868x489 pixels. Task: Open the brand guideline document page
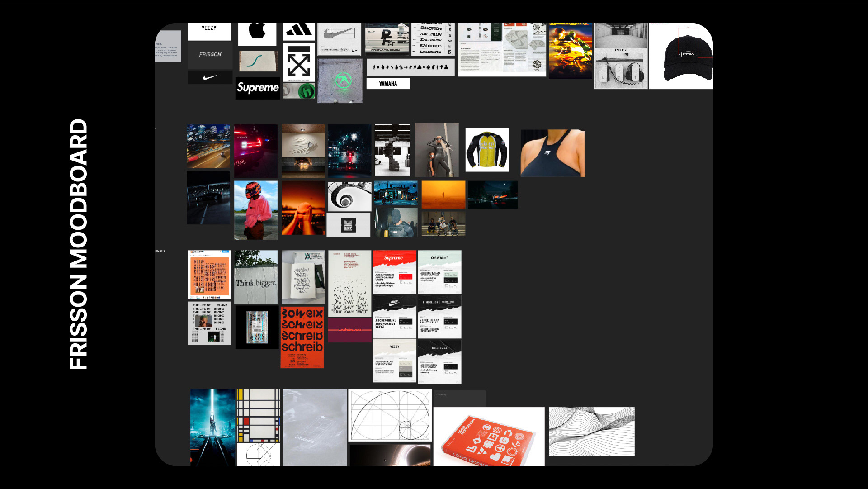pos(502,50)
